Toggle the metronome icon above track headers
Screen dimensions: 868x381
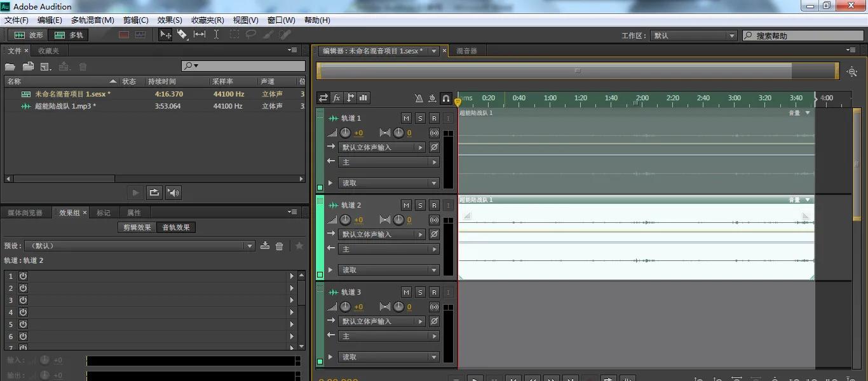tap(418, 98)
